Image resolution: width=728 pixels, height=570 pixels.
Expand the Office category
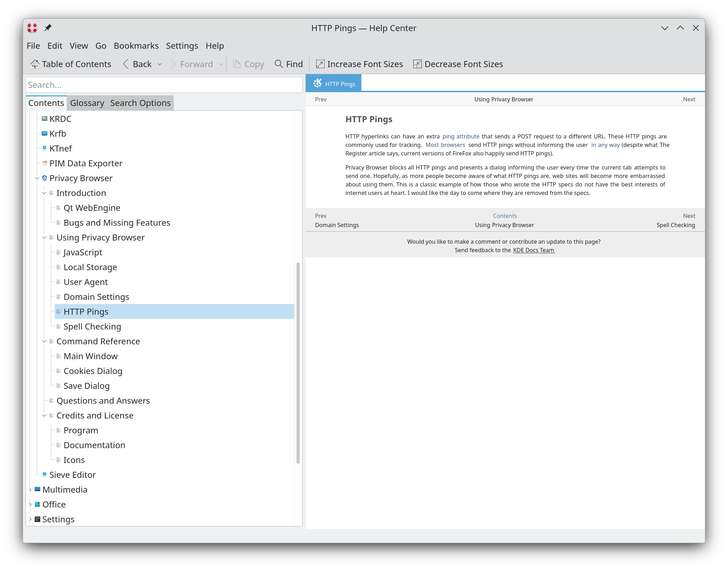coord(30,504)
